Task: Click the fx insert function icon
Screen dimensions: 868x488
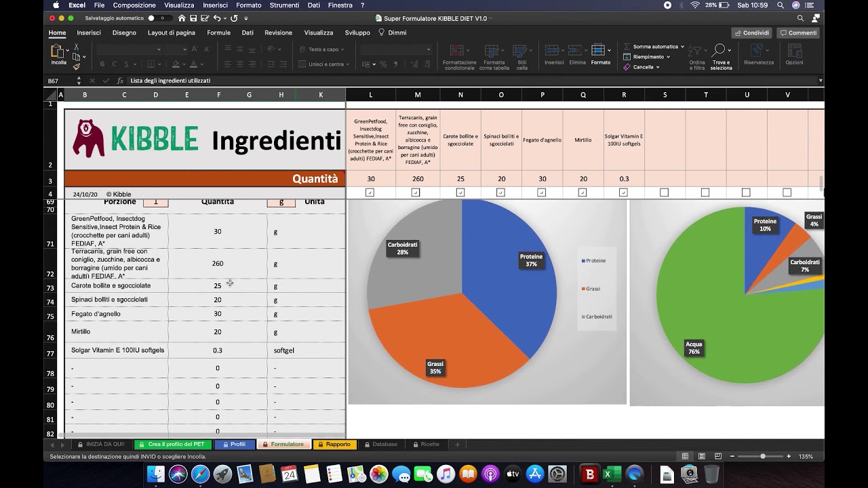Action: click(120, 81)
